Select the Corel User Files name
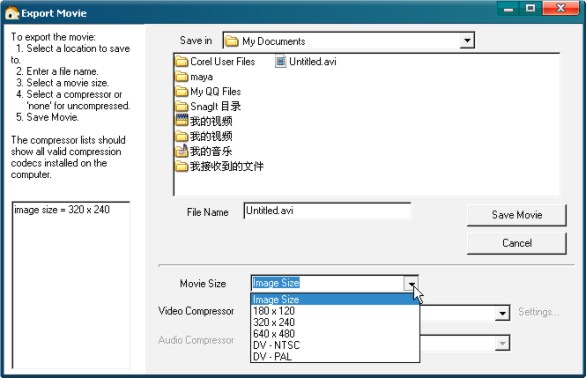Viewport: 586px width, 378px height. 223,62
